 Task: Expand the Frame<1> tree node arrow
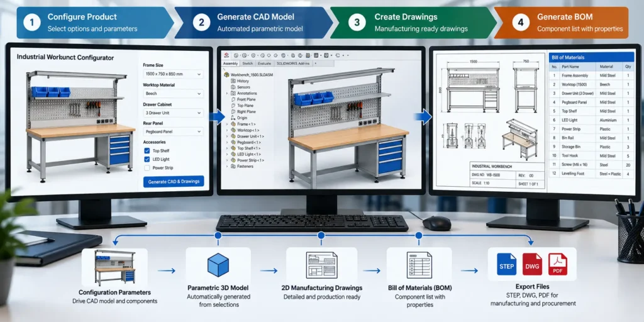(226, 124)
